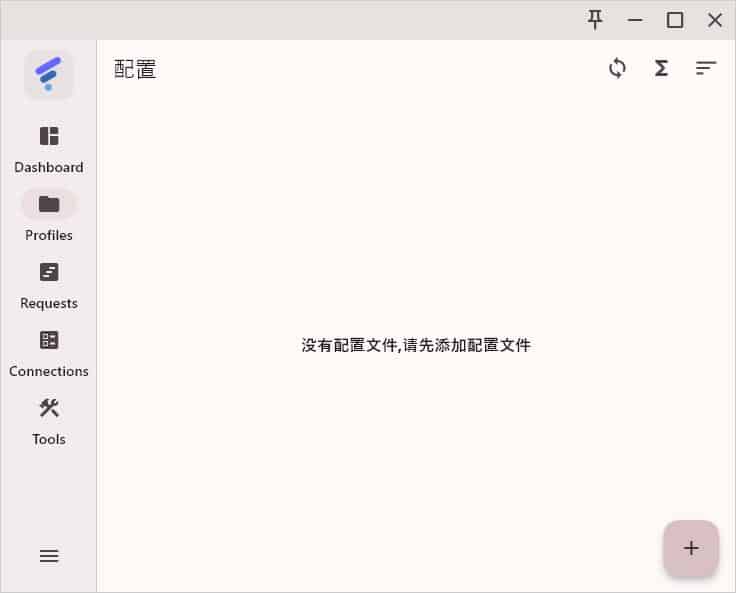The image size is (736, 593).
Task: Open the Dashboard grid icon
Action: pyautogui.click(x=49, y=136)
